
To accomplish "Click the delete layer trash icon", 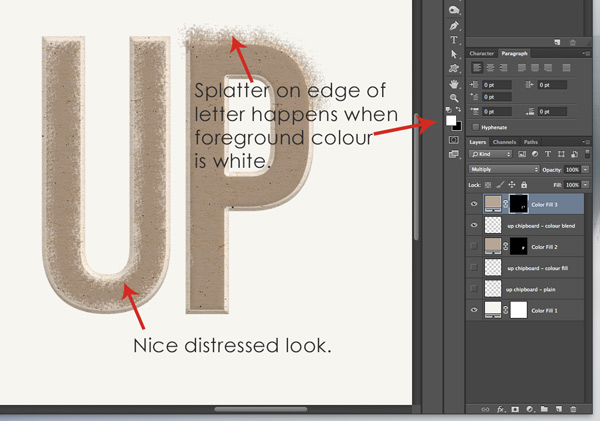I will [573, 409].
